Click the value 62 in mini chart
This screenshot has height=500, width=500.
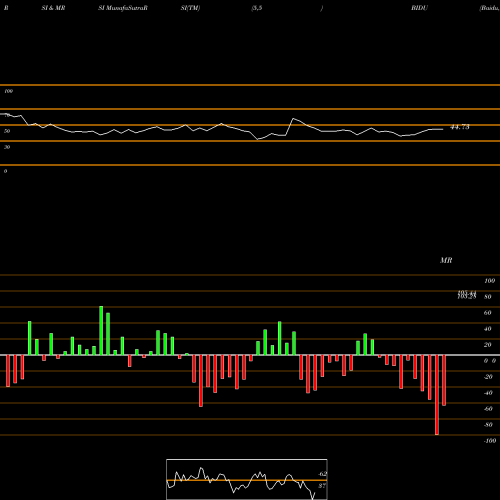[x=323, y=474]
